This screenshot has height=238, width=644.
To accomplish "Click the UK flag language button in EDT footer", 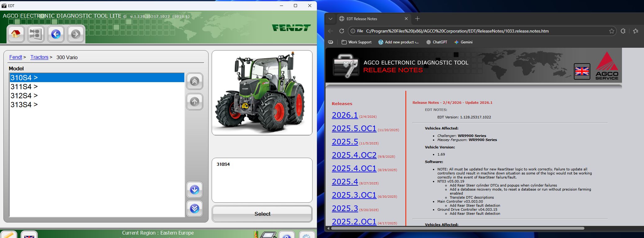I will (29, 235).
